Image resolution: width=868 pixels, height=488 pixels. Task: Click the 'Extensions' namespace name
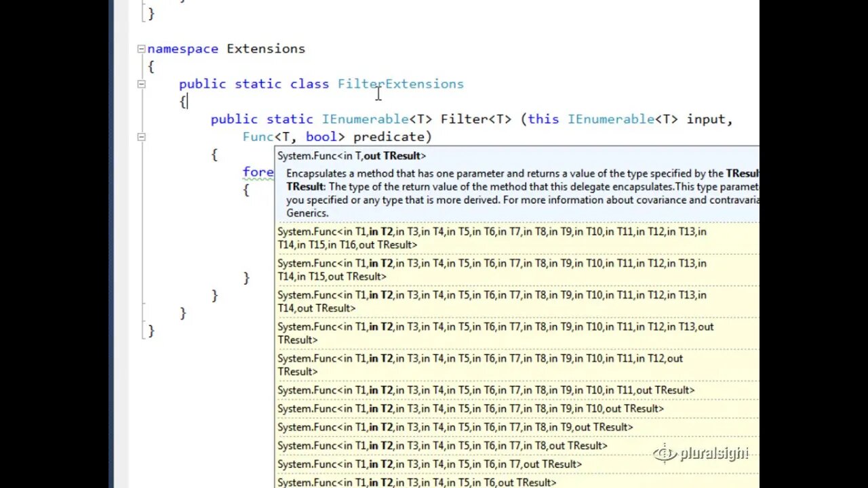[x=266, y=49]
